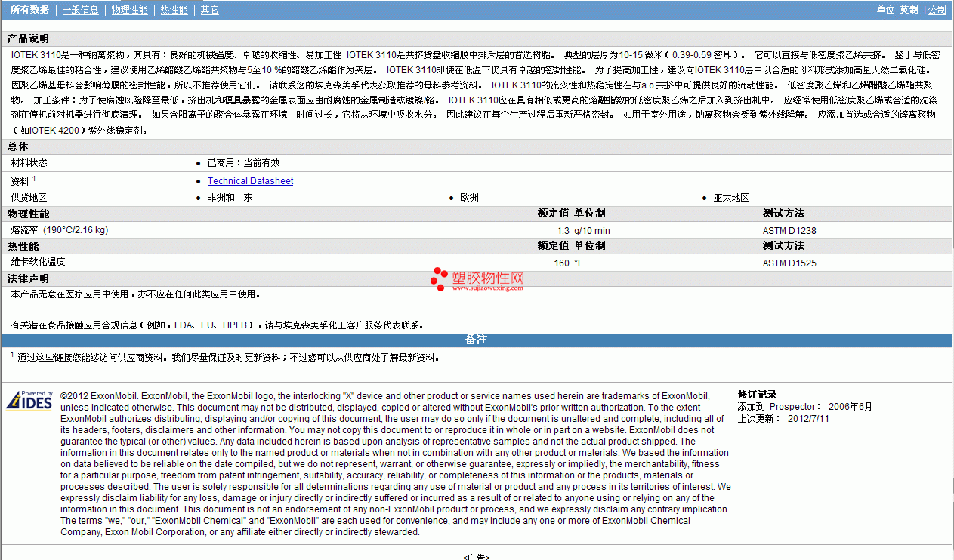This screenshot has height=560, width=954.
Task: Click the 已商用：当前有效 status value
Action: 243,163
